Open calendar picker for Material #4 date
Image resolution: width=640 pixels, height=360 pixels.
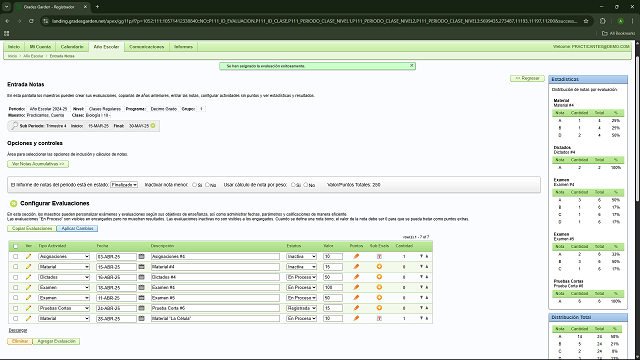141,267
